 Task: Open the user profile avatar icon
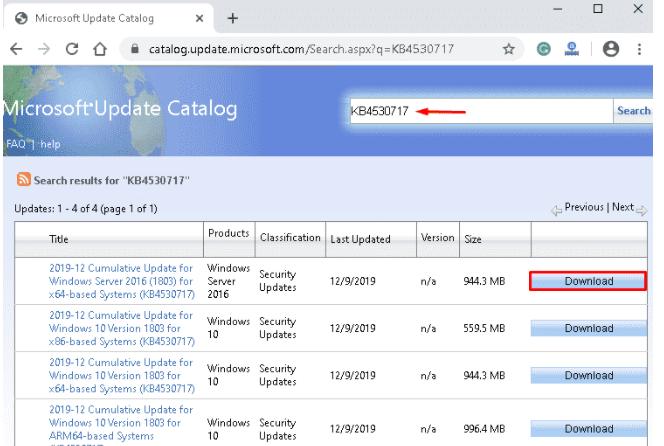[611, 49]
